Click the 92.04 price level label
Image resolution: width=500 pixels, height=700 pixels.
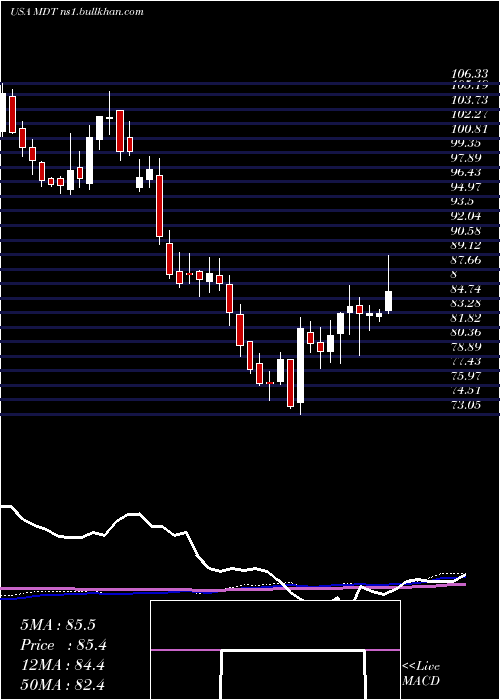466,217
